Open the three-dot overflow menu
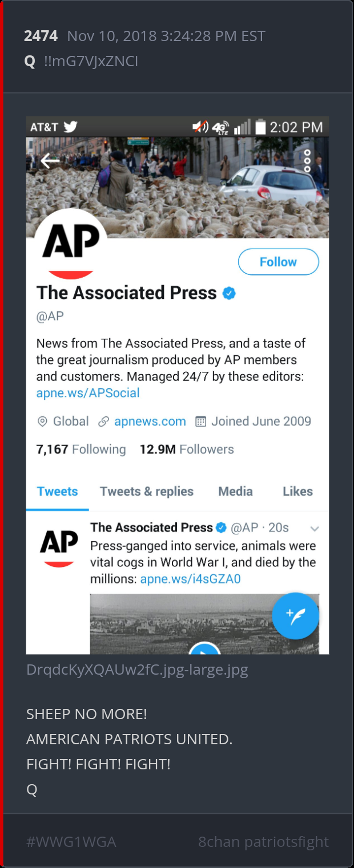Screen dimensions: 354x868 [x=307, y=161]
